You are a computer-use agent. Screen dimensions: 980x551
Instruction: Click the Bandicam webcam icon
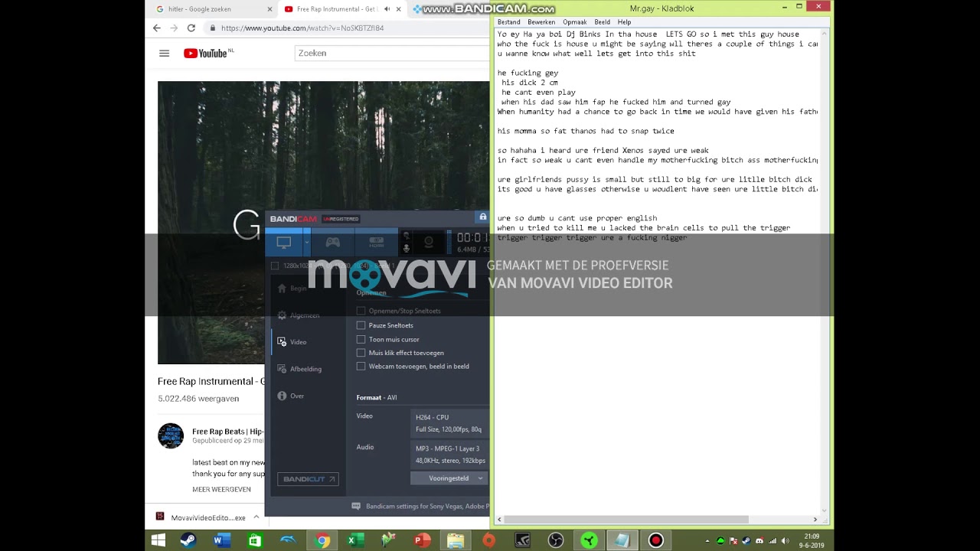tap(429, 243)
